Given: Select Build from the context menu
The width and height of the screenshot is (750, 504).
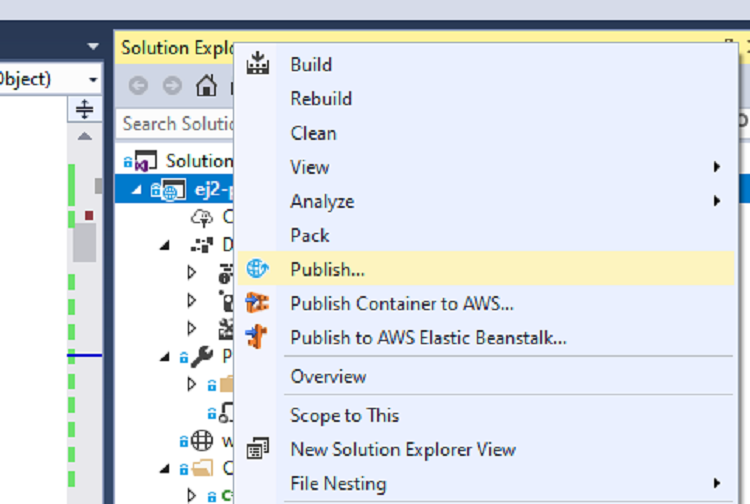Looking at the screenshot, I should (x=485, y=65).
